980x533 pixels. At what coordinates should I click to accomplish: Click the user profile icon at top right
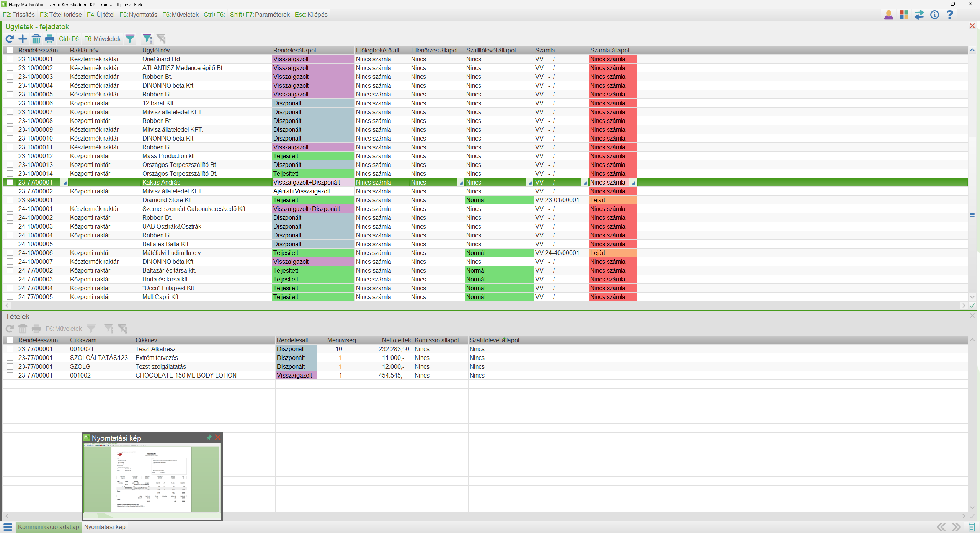click(x=889, y=15)
